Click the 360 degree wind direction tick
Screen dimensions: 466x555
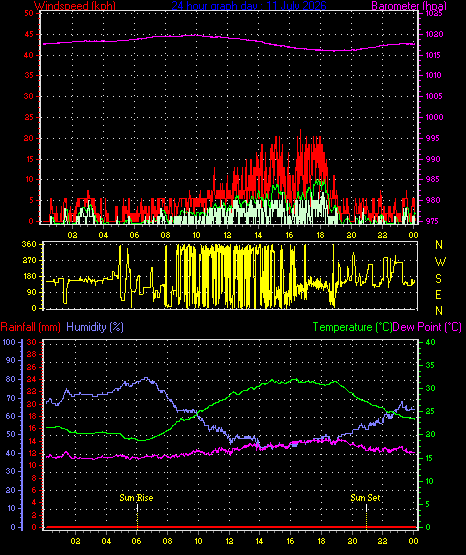coord(29,244)
